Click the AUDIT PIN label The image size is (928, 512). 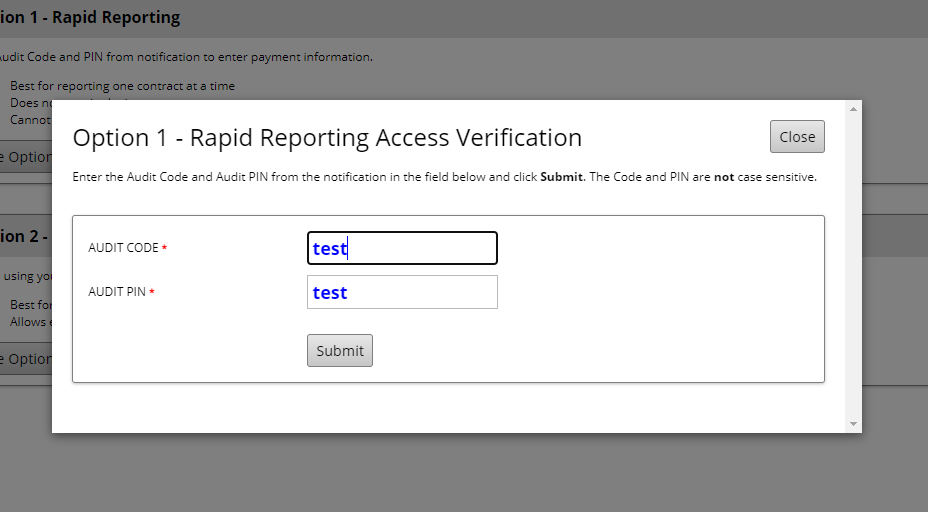(117, 292)
